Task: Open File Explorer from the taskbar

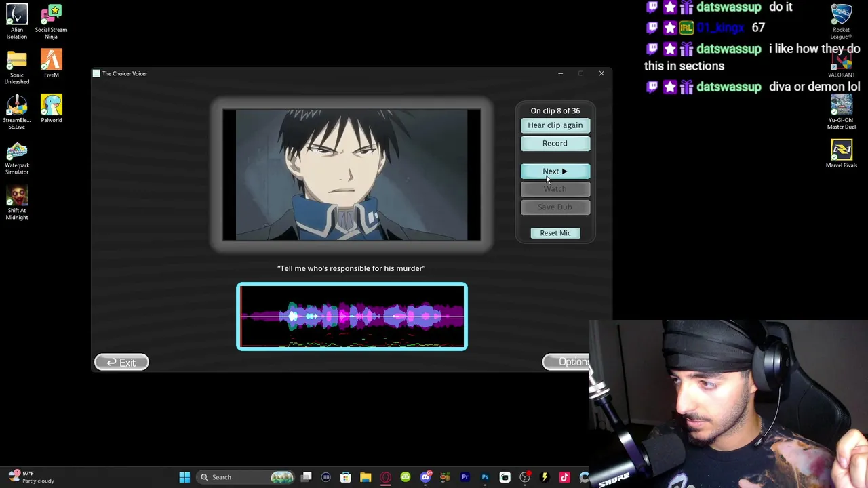Action: pyautogui.click(x=366, y=477)
